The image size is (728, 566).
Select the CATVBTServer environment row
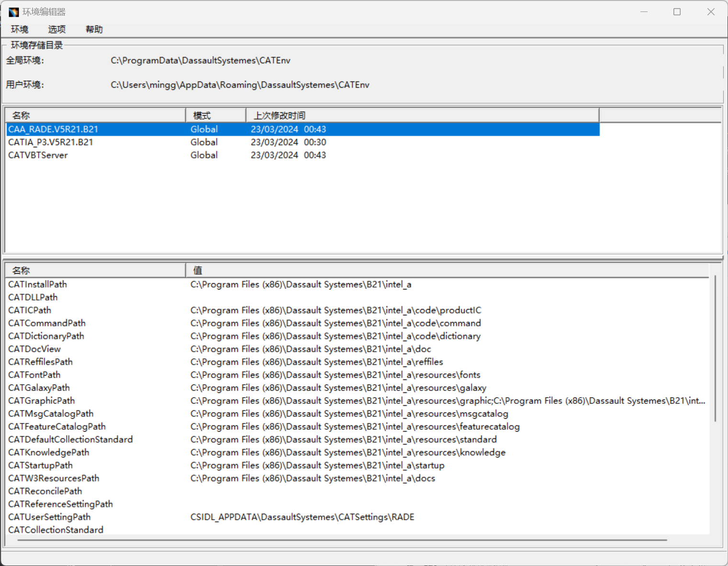pos(303,155)
